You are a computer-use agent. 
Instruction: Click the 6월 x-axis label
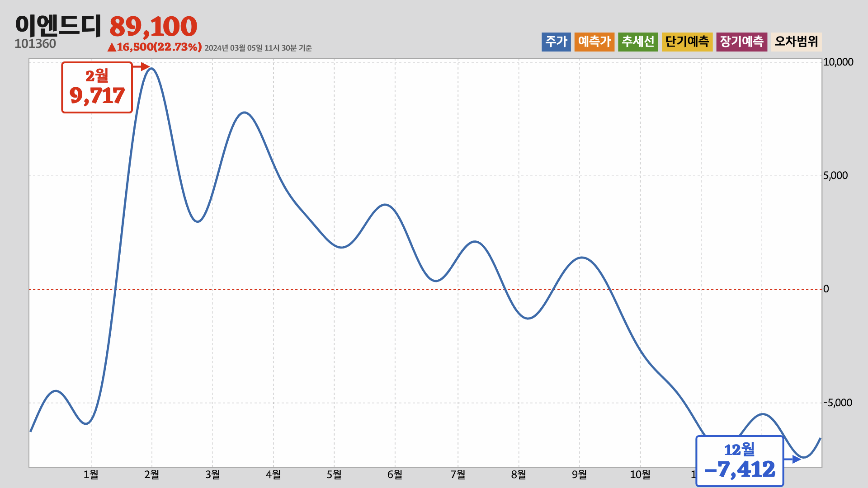pyautogui.click(x=395, y=474)
